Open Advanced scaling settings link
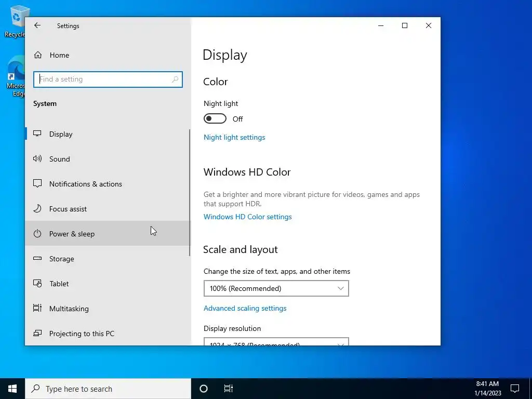This screenshot has height=399, width=532. pyautogui.click(x=245, y=309)
